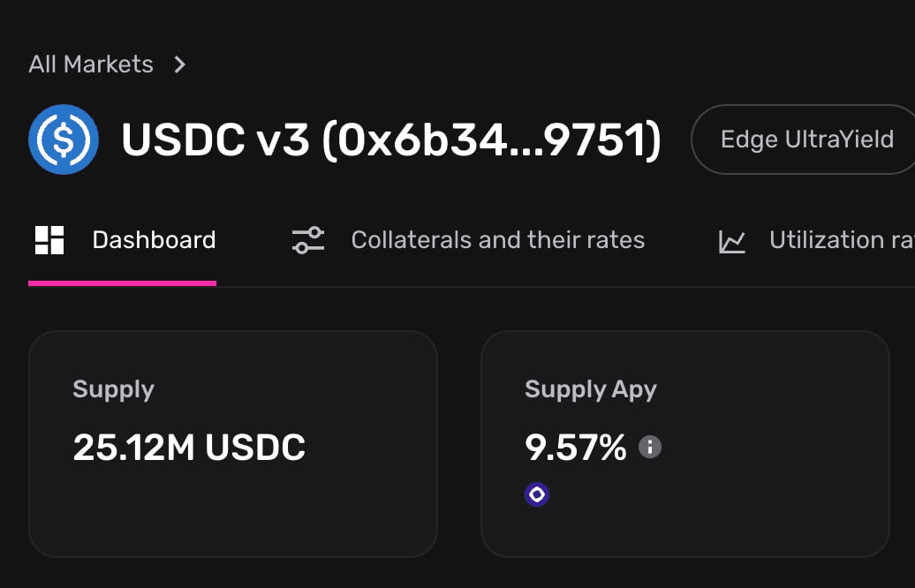
Task: Click the purple reward token icon
Action: click(537, 494)
